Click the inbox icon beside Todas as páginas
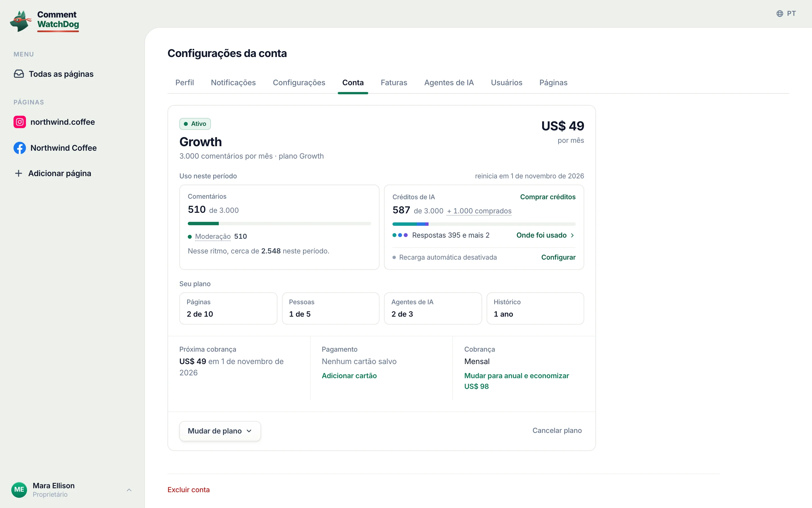 [19, 74]
